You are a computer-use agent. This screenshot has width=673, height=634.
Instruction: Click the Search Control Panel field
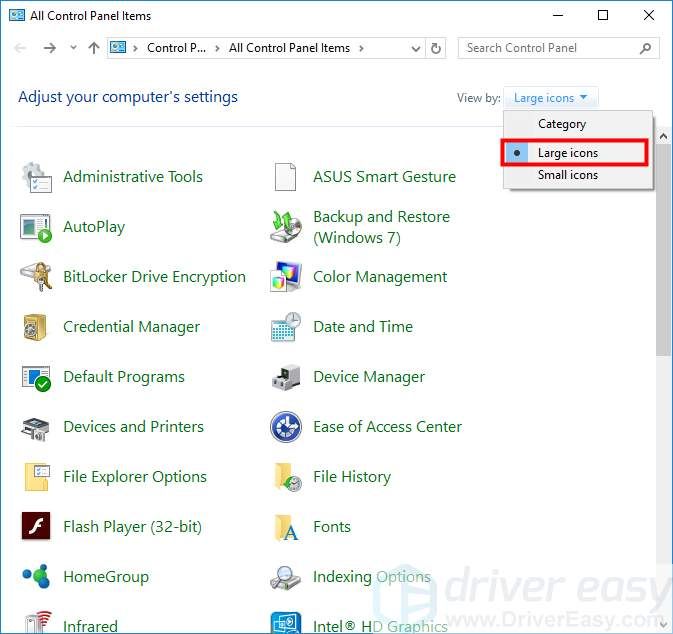tap(548, 48)
